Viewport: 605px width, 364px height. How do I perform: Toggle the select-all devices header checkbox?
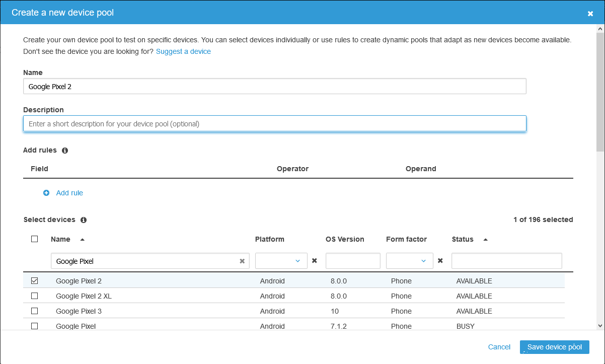point(35,239)
